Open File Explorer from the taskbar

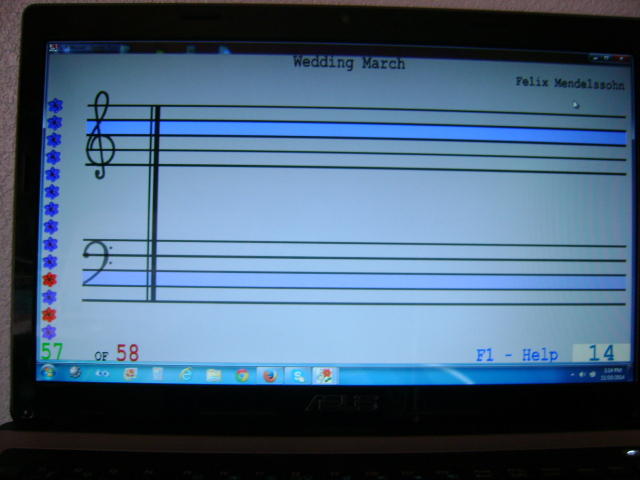[x=214, y=375]
